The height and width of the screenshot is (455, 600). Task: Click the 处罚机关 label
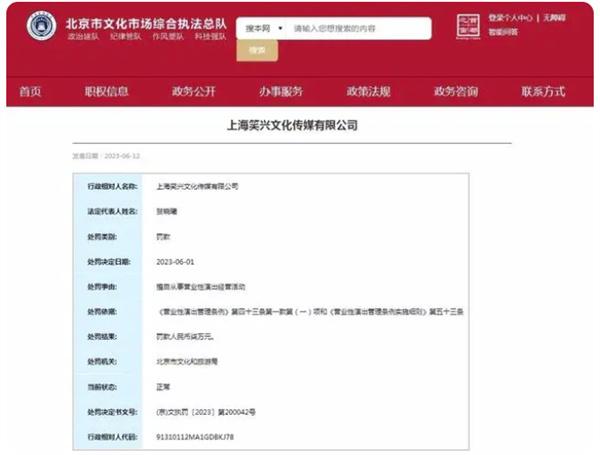pyautogui.click(x=102, y=362)
